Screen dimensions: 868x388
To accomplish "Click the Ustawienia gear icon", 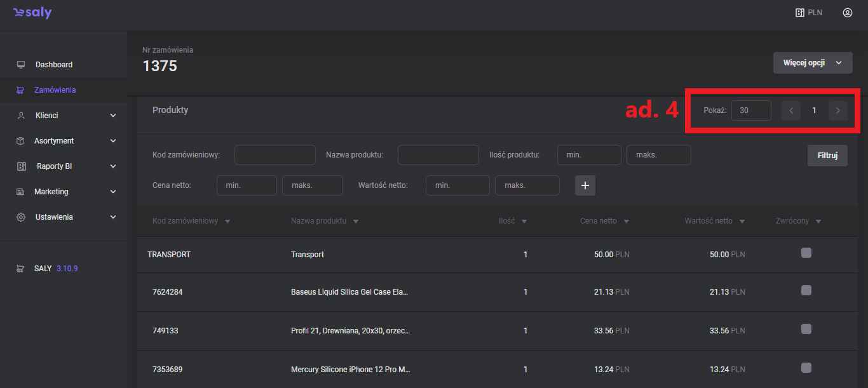I will coord(21,217).
